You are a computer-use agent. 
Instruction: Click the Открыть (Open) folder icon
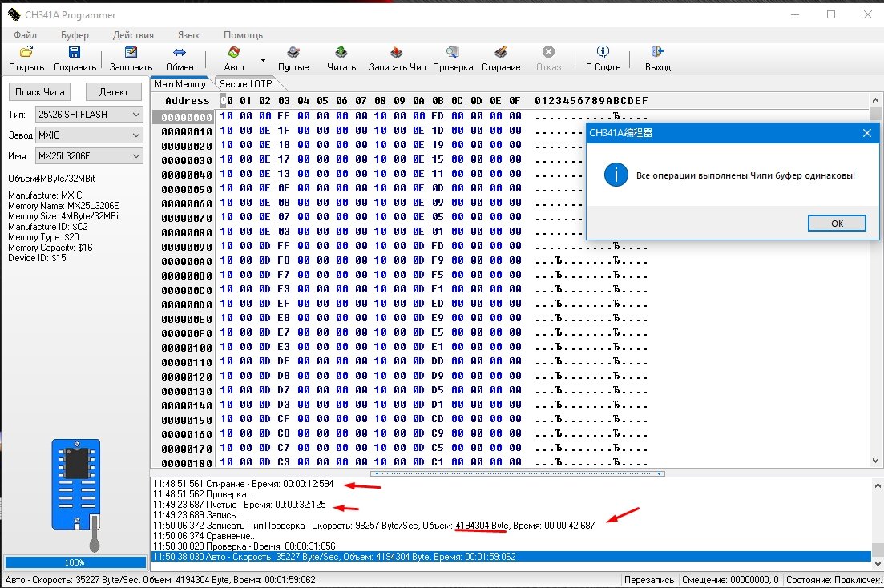pos(26,53)
